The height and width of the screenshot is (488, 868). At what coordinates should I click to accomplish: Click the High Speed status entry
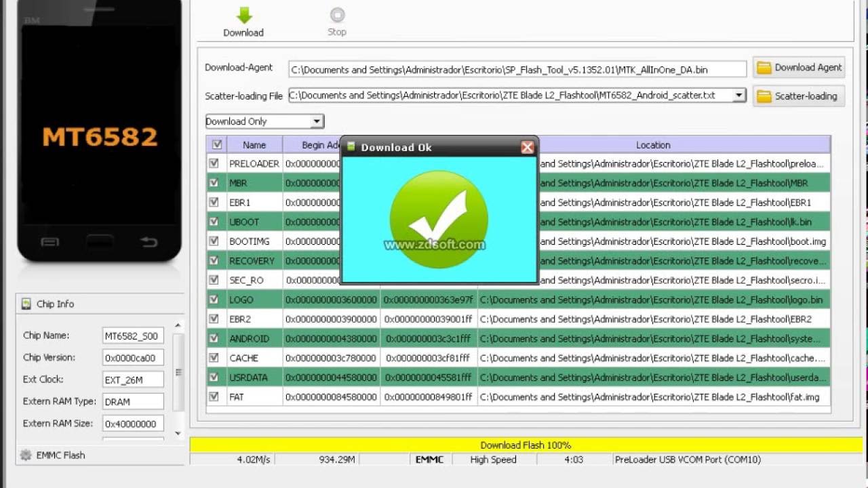493,460
